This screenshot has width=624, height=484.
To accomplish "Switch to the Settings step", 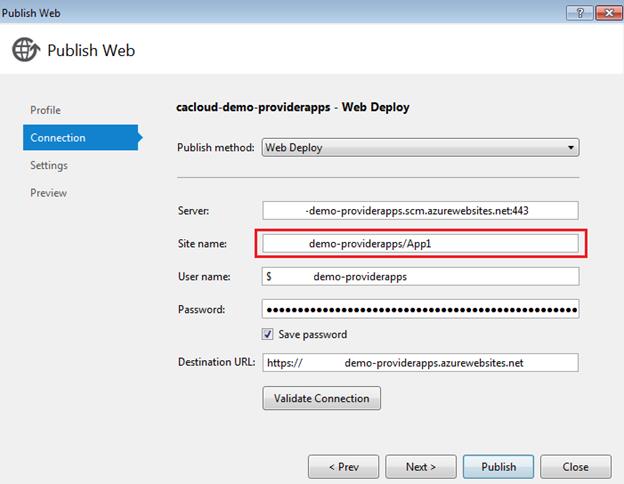I will (49, 165).
